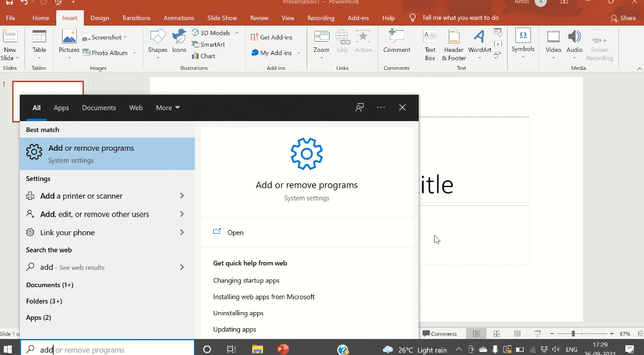Open the File menu
This screenshot has height=355, width=644.
[x=11, y=18]
